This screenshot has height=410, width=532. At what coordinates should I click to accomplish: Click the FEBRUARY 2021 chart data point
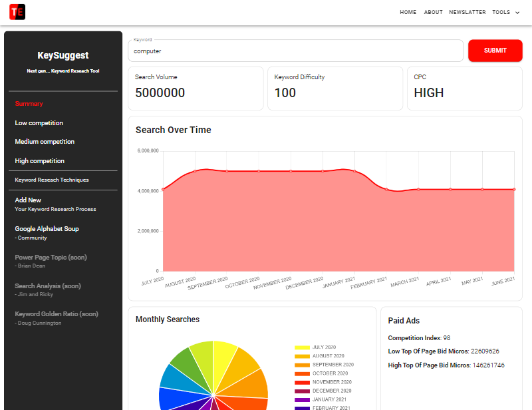[x=386, y=189]
